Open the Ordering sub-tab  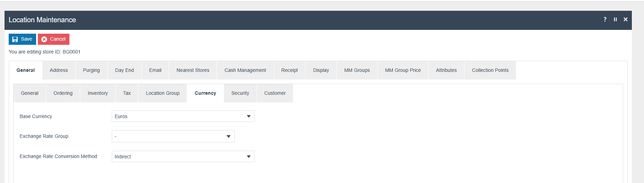63,93
